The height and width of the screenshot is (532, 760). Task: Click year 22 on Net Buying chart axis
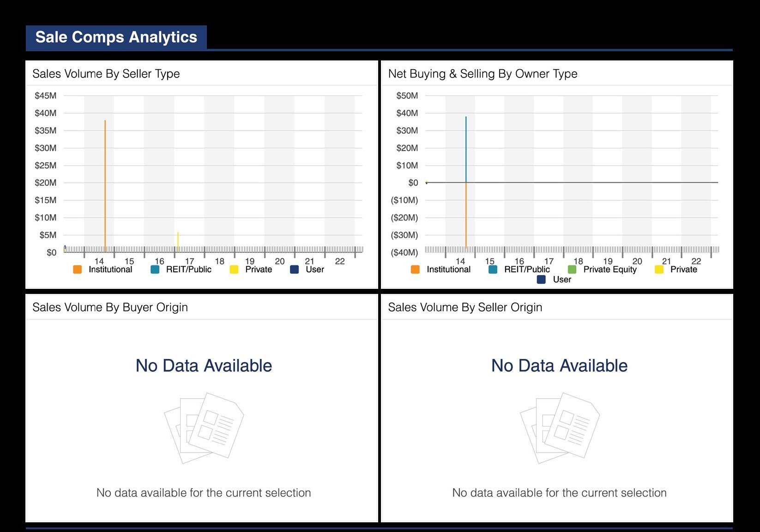pos(696,261)
